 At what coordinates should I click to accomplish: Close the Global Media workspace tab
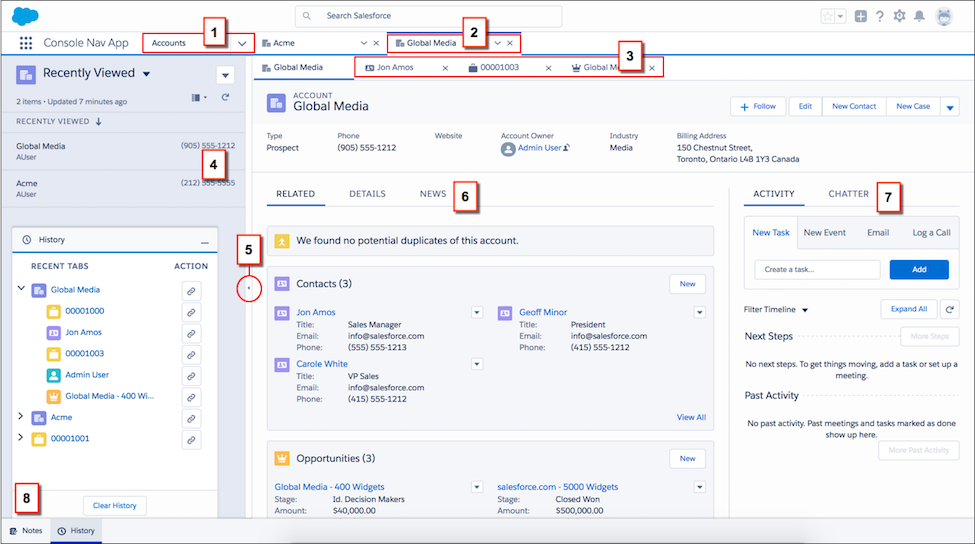click(510, 43)
